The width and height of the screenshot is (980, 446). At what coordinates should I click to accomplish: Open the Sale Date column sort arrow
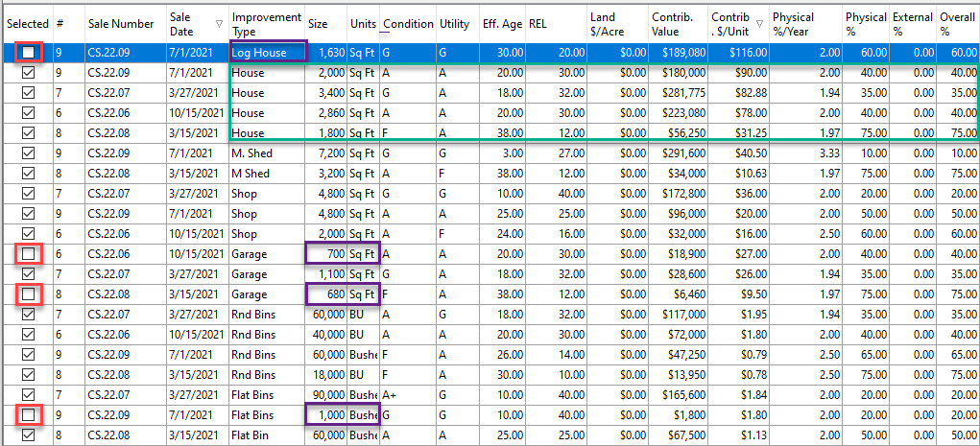coord(219,23)
